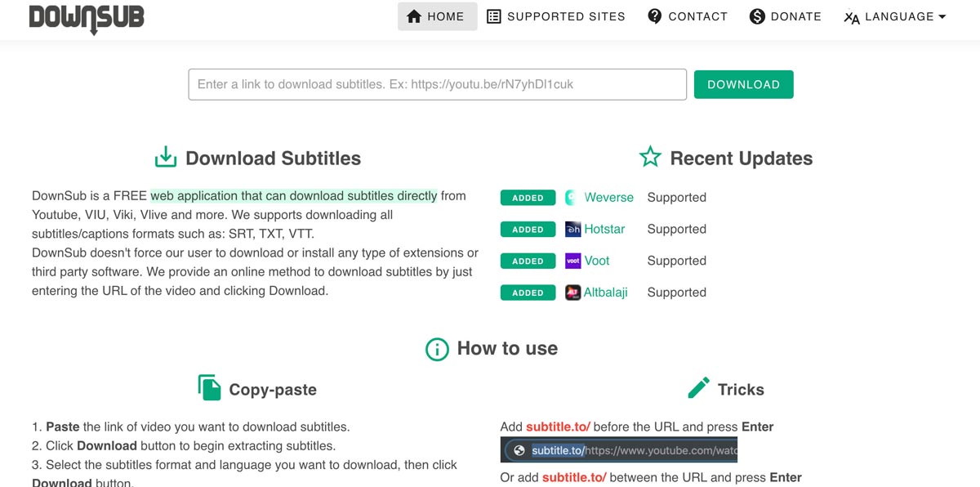Click the DownSub logo

(87, 18)
